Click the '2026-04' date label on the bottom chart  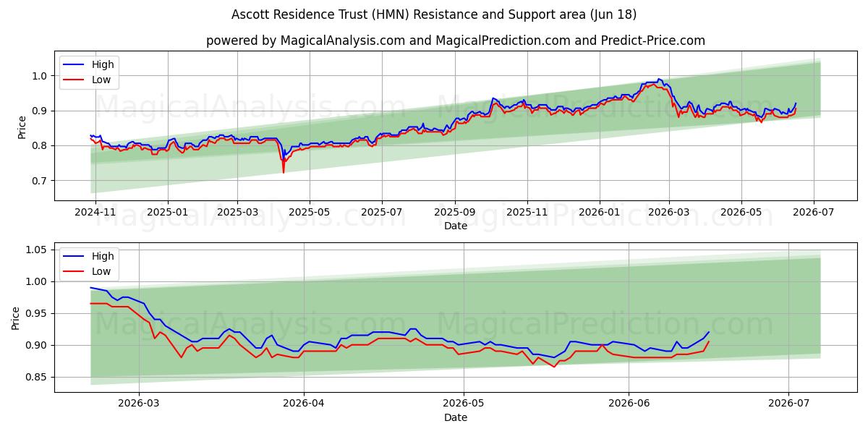coord(304,404)
